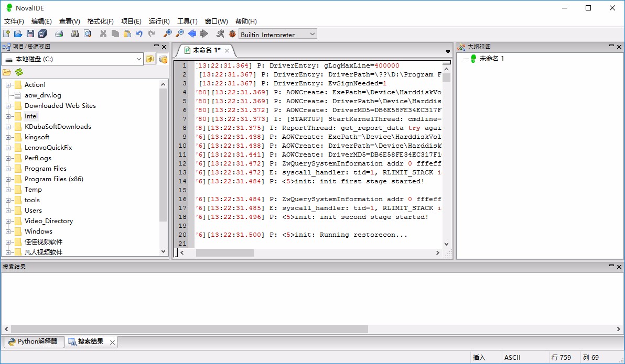The width and height of the screenshot is (625, 364).
Task: Click the Open file toolbar icon
Action: pyautogui.click(x=18, y=34)
